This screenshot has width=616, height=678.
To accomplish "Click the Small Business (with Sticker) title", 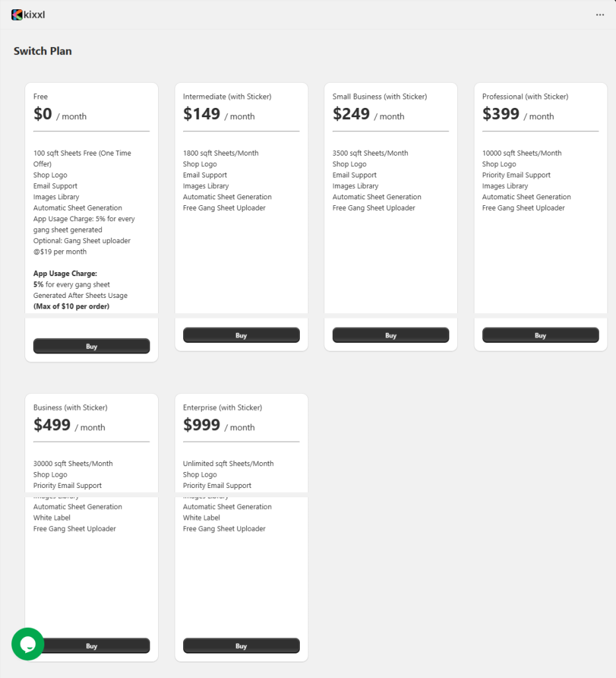I will click(x=379, y=97).
